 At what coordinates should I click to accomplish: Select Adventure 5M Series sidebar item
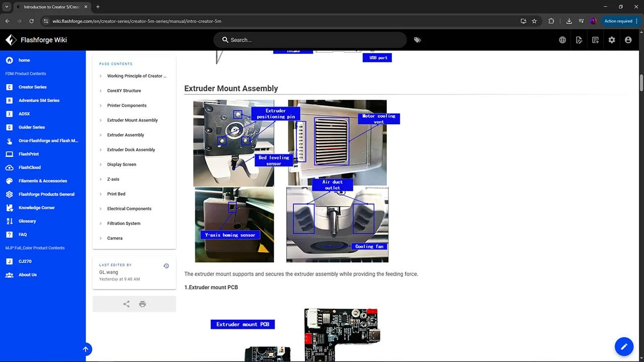pyautogui.click(x=39, y=101)
